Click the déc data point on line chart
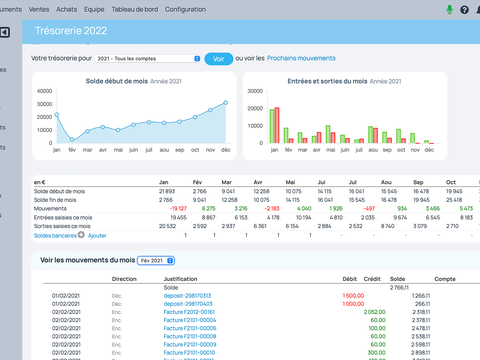 point(226,103)
